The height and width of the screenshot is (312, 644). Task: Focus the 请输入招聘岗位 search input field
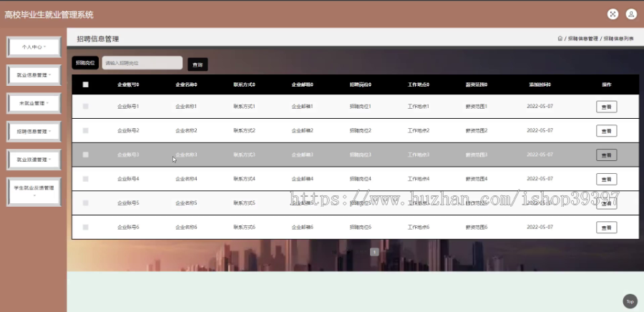click(142, 63)
